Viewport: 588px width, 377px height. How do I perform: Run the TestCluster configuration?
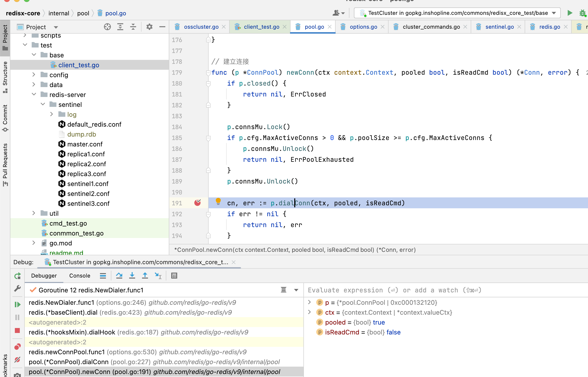click(570, 13)
